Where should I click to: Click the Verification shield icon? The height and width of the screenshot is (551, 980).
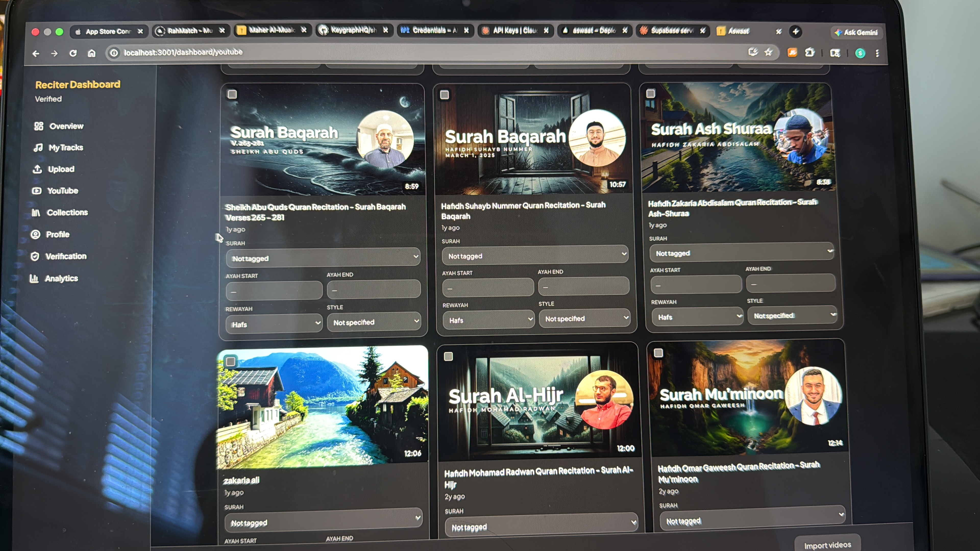[35, 256]
